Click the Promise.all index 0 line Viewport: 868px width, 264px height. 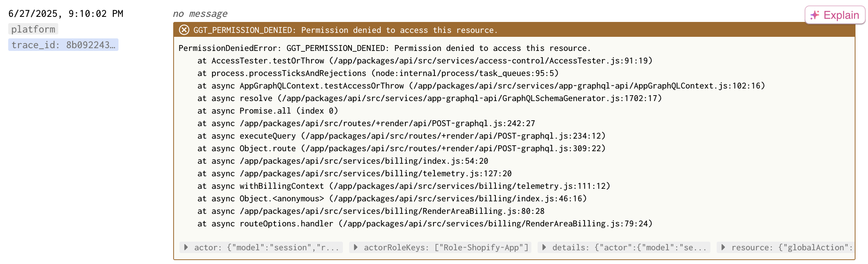click(x=268, y=111)
